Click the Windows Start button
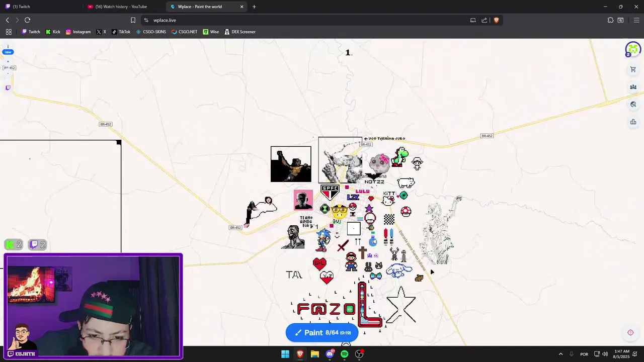This screenshot has height=362, width=644. [x=285, y=354]
